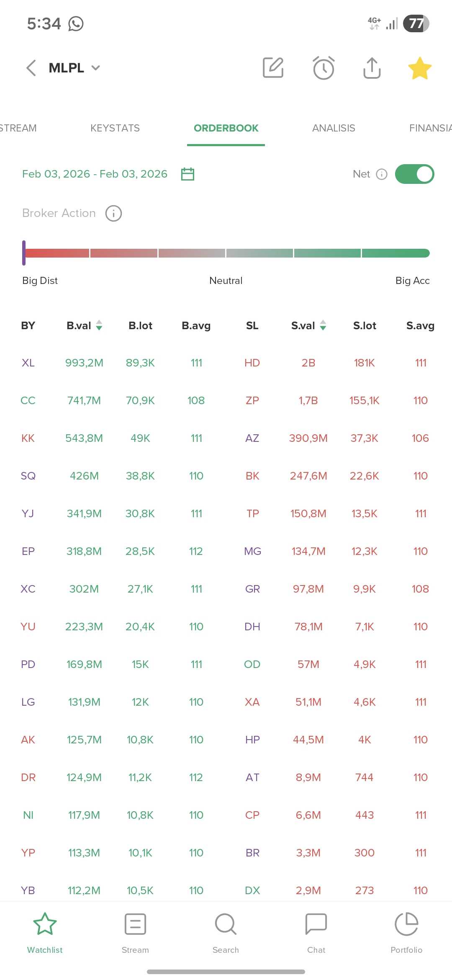This screenshot has width=452, height=980.
Task: Select the XL buyer broker code
Action: coord(28,363)
